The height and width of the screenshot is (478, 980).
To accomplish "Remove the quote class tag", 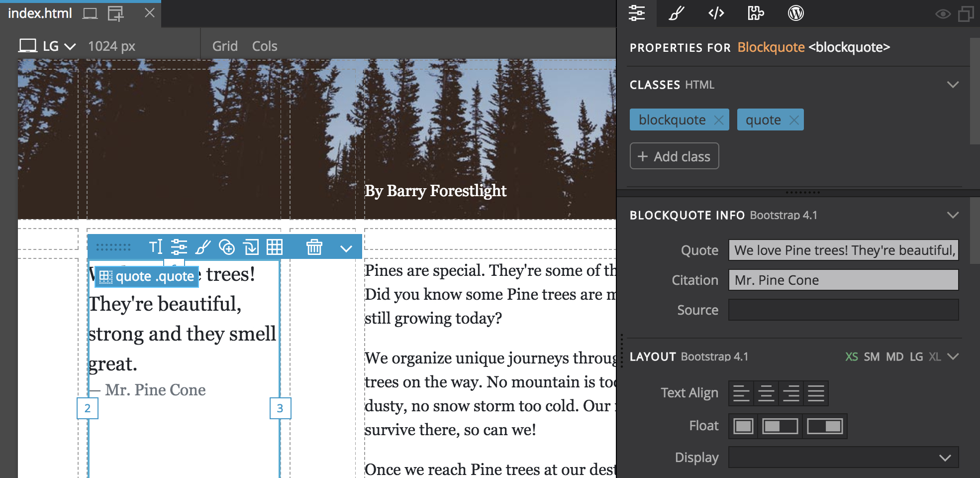I will point(794,120).
